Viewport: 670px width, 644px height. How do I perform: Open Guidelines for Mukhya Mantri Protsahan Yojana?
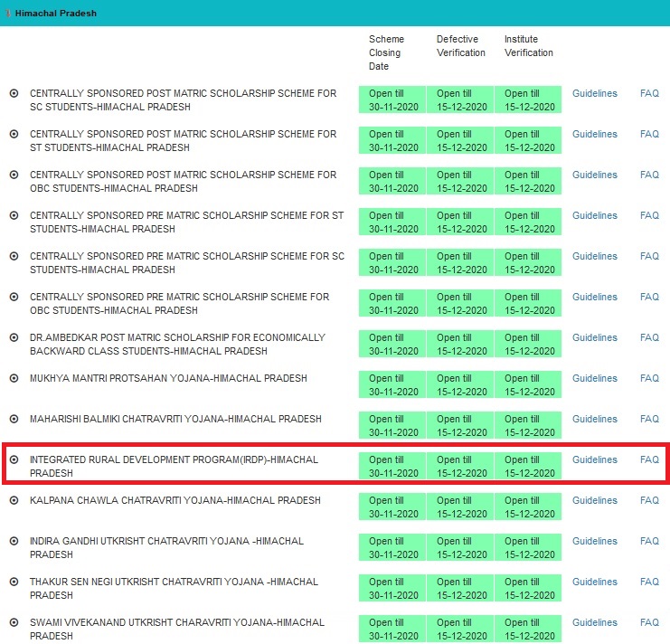click(594, 378)
